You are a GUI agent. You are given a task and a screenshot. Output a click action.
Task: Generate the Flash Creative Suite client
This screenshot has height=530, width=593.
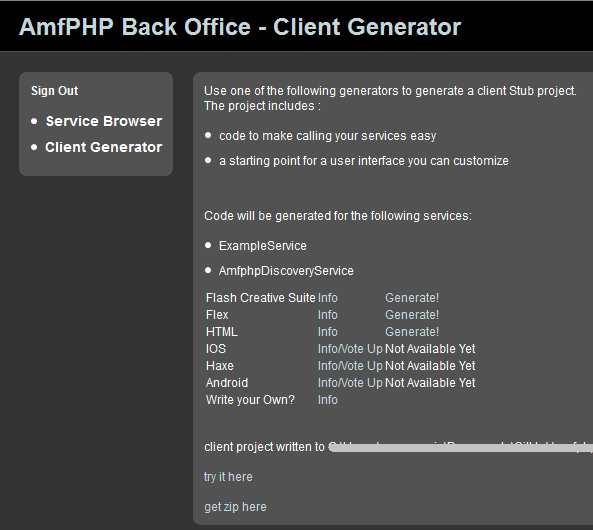[412, 298]
